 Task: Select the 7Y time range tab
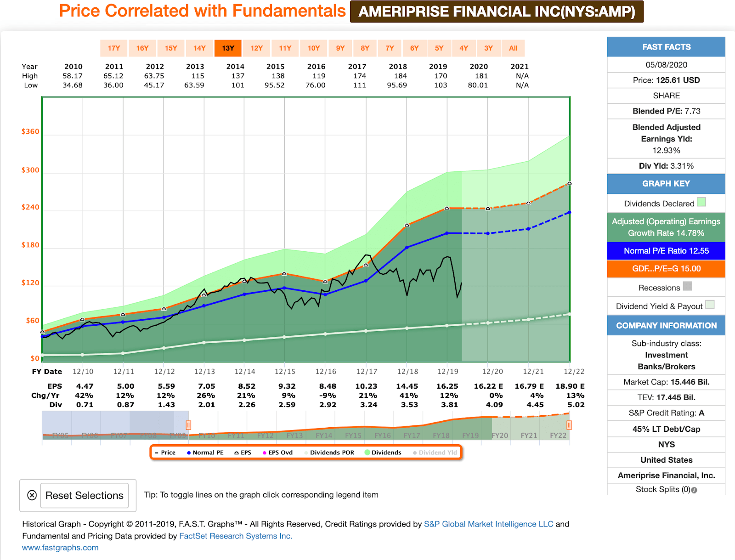coord(390,48)
